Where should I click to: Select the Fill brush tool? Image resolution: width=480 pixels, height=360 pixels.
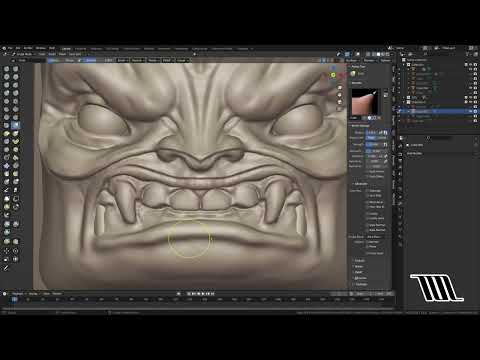tap(16, 109)
